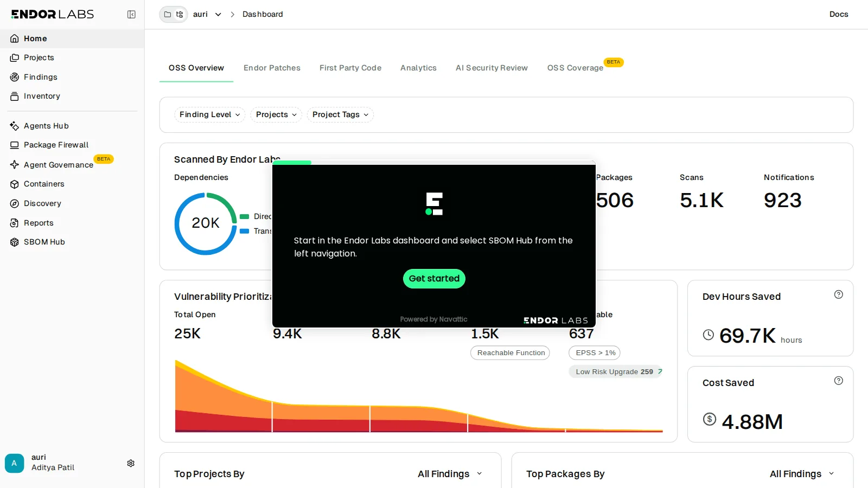This screenshot has width=868, height=488.
Task: Click the Scans value 5.1K
Action: [702, 200]
